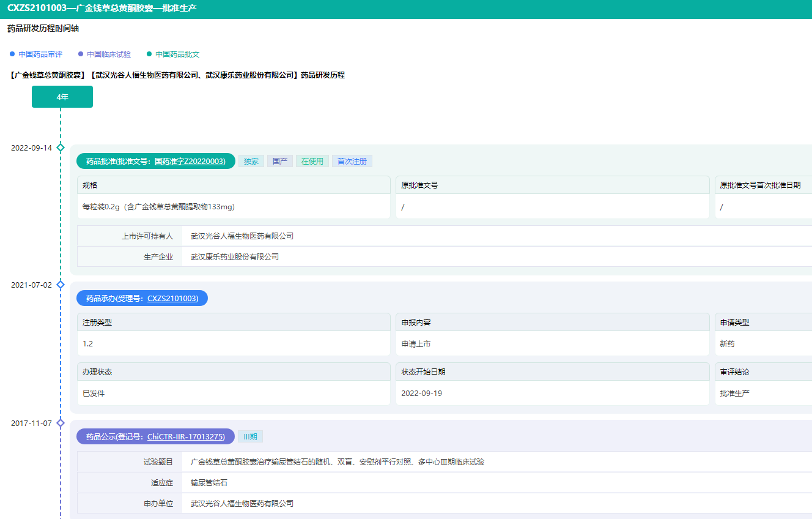
Task: Toggle 中国药品批文 legend filter
Action: tap(177, 54)
